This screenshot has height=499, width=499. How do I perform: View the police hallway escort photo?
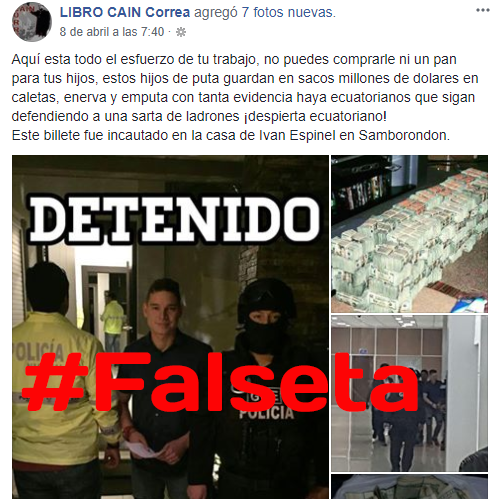click(x=409, y=393)
